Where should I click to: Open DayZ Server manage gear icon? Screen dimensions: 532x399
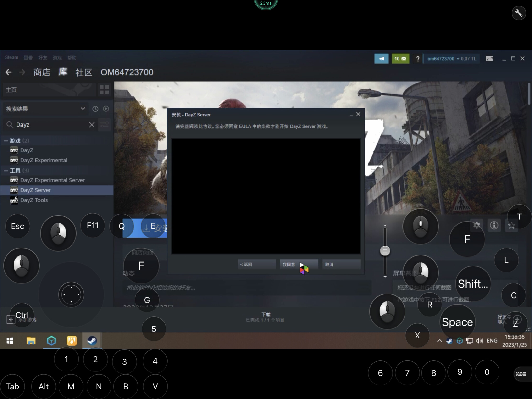click(x=477, y=225)
